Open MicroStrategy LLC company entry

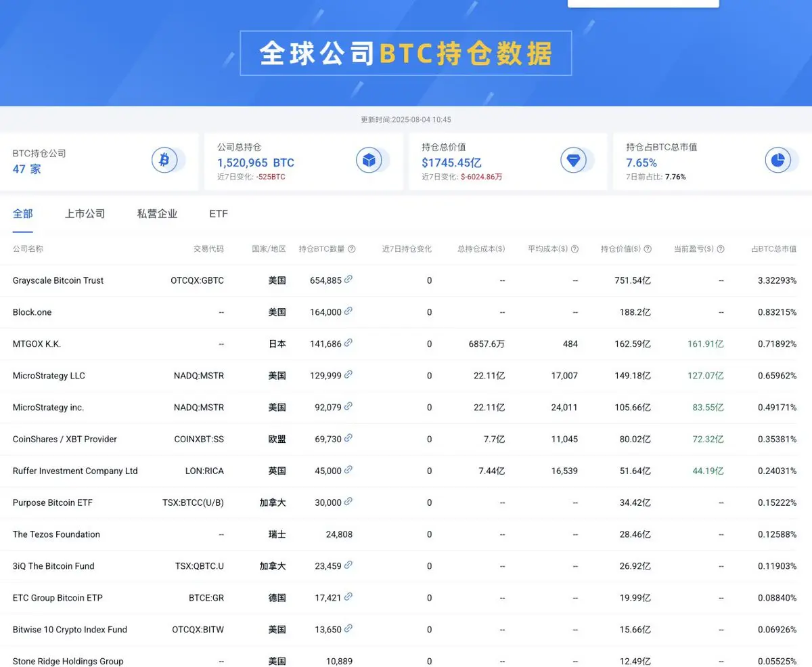point(49,376)
